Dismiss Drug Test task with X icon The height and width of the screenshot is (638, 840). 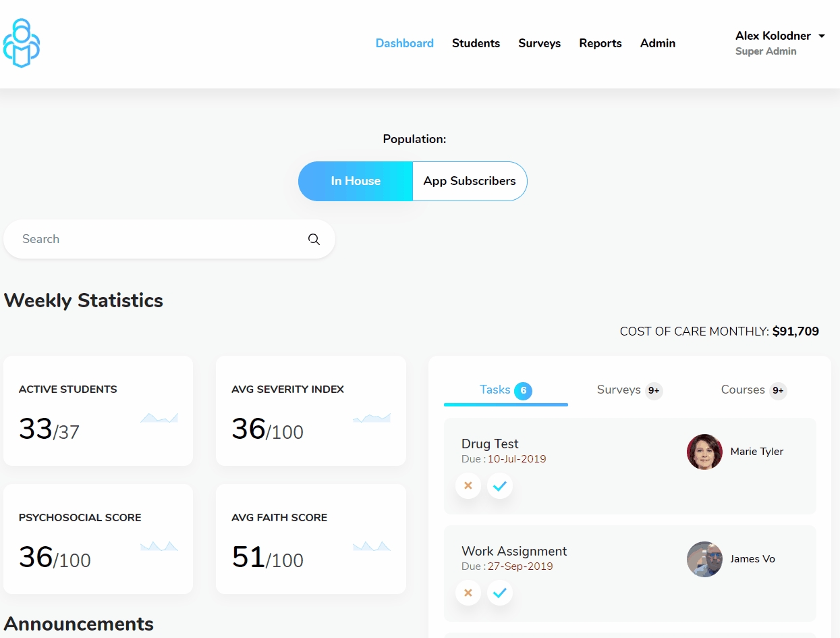[x=468, y=485]
